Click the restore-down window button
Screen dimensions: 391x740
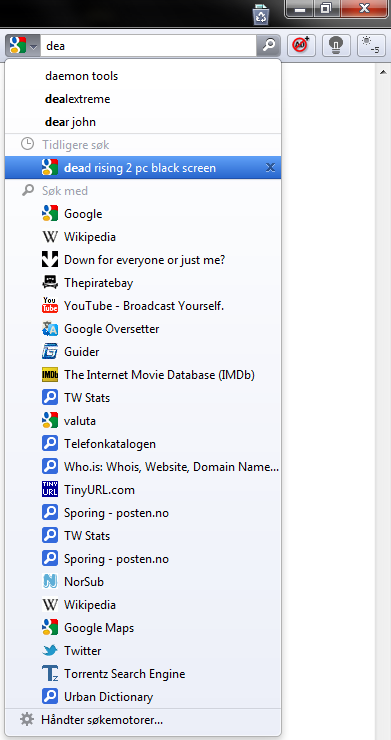coord(326,9)
